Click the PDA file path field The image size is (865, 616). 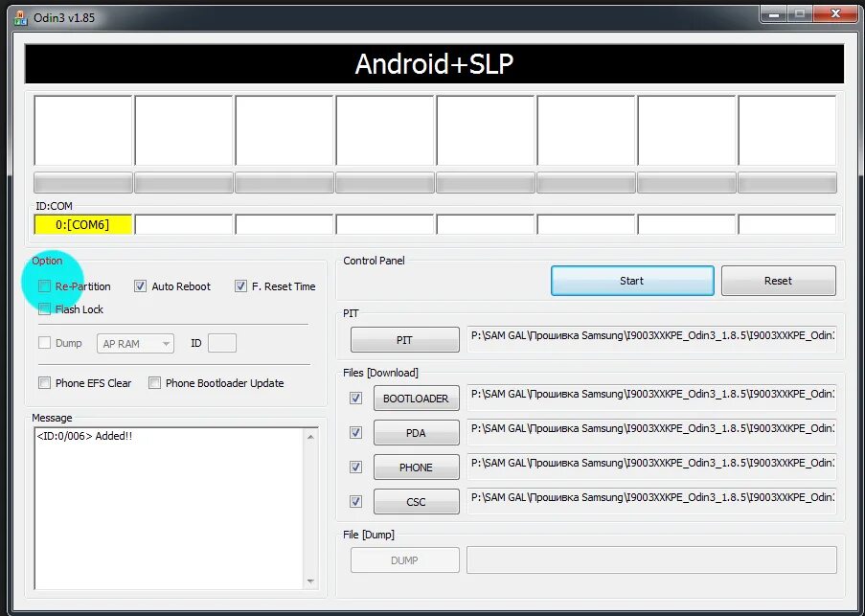[651, 432]
